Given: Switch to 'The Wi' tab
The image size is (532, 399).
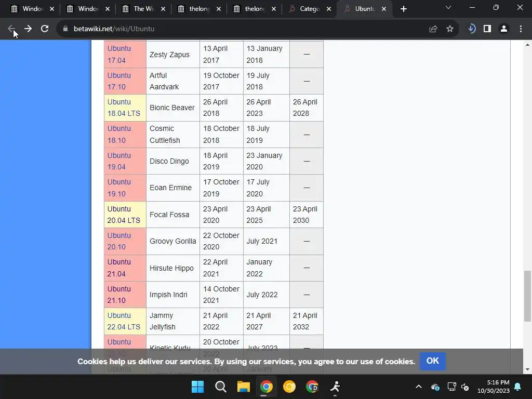Looking at the screenshot, I should [143, 9].
